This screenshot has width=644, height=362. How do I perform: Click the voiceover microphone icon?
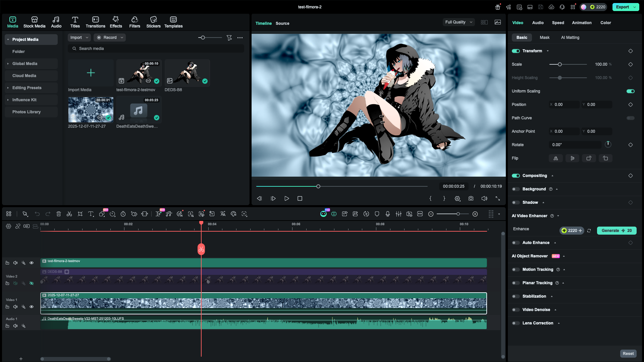tap(387, 214)
